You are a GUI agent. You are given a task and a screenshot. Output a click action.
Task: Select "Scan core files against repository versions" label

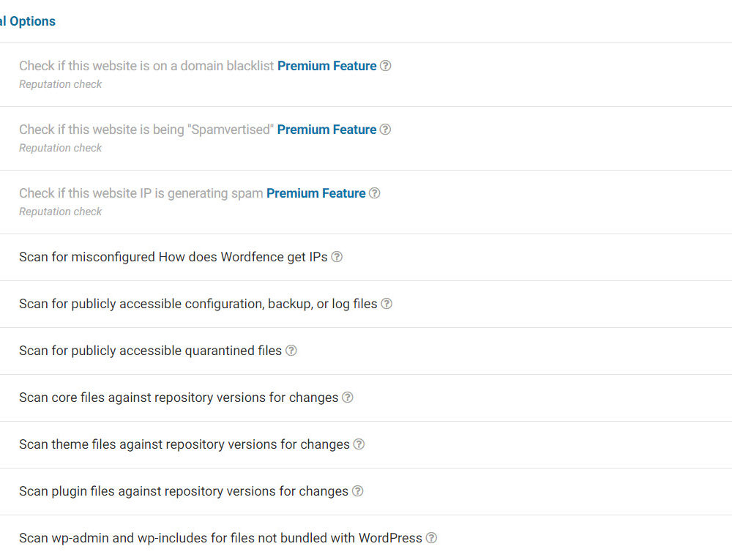tap(179, 397)
